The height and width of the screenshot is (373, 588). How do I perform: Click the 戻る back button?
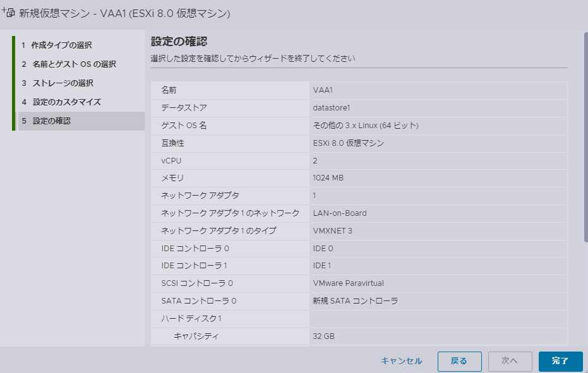pos(459,361)
